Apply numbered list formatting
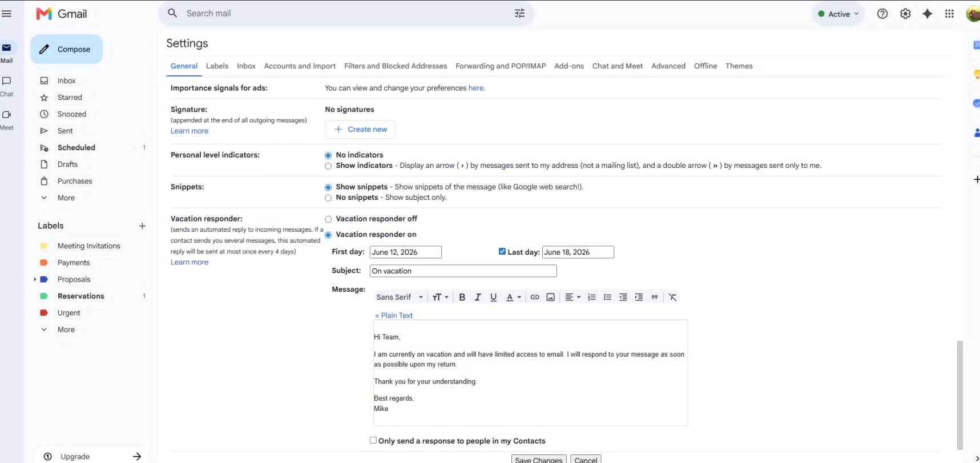980x463 pixels. click(x=591, y=297)
